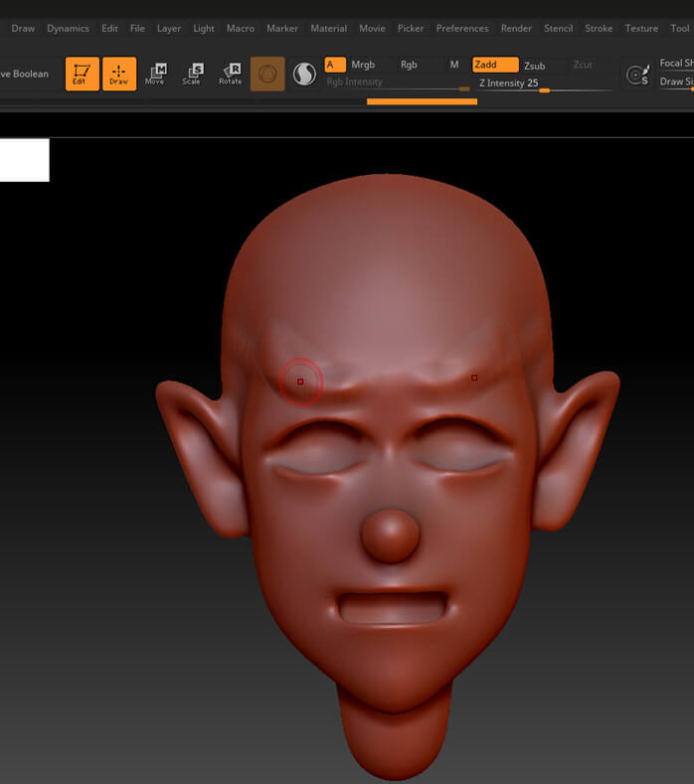This screenshot has height=784, width=694.
Task: Open the Macro menu
Action: (241, 29)
